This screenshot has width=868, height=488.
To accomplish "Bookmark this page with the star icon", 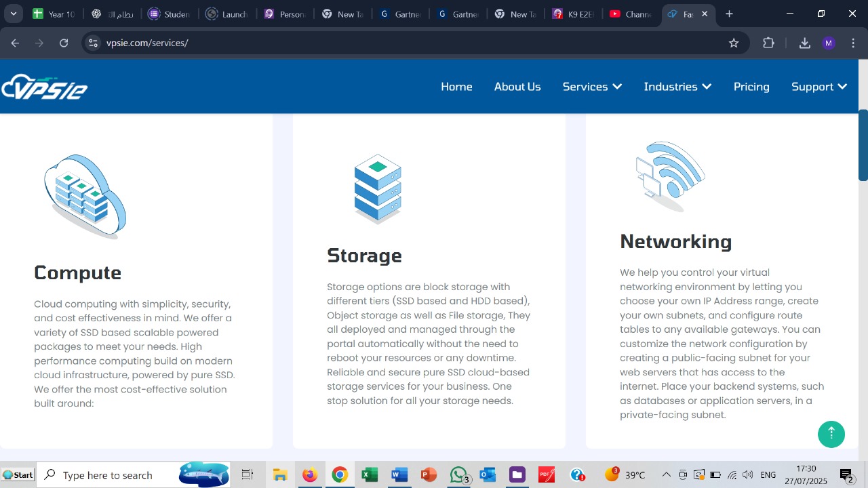I will click(734, 43).
